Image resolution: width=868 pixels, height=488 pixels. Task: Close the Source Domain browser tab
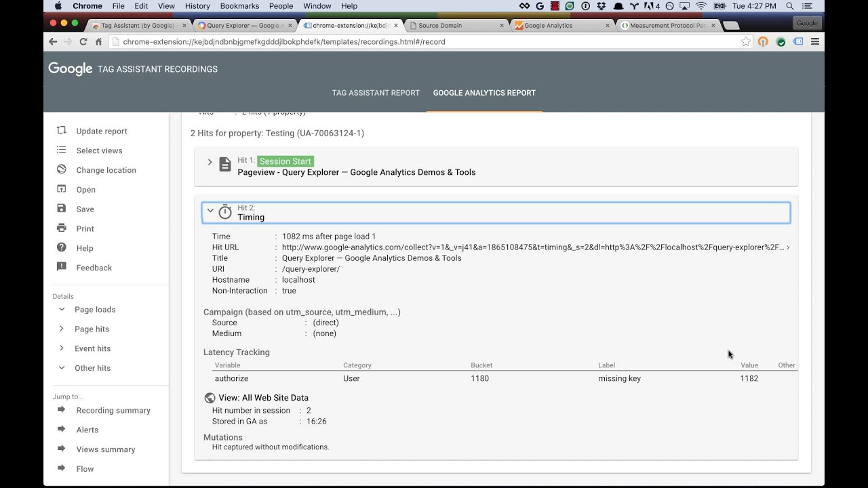502,26
